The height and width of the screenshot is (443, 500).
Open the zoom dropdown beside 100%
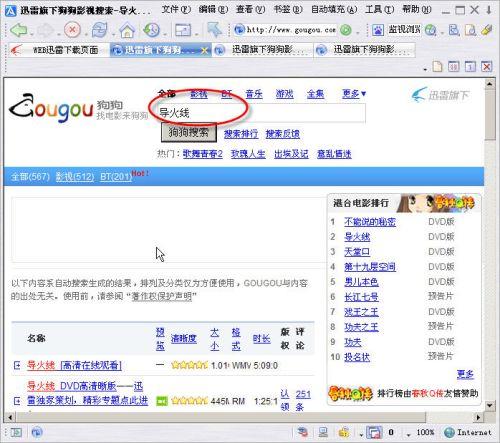pos(409,435)
